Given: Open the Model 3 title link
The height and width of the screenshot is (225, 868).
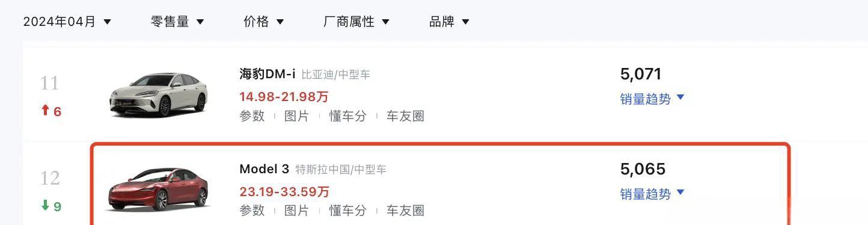Looking at the screenshot, I should click(x=264, y=169).
